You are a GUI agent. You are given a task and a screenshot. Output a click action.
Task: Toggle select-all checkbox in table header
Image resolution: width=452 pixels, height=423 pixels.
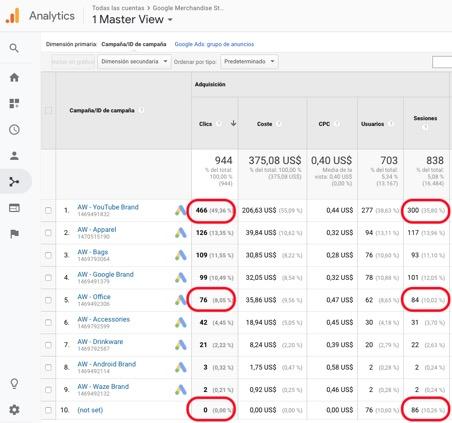pos(48,110)
